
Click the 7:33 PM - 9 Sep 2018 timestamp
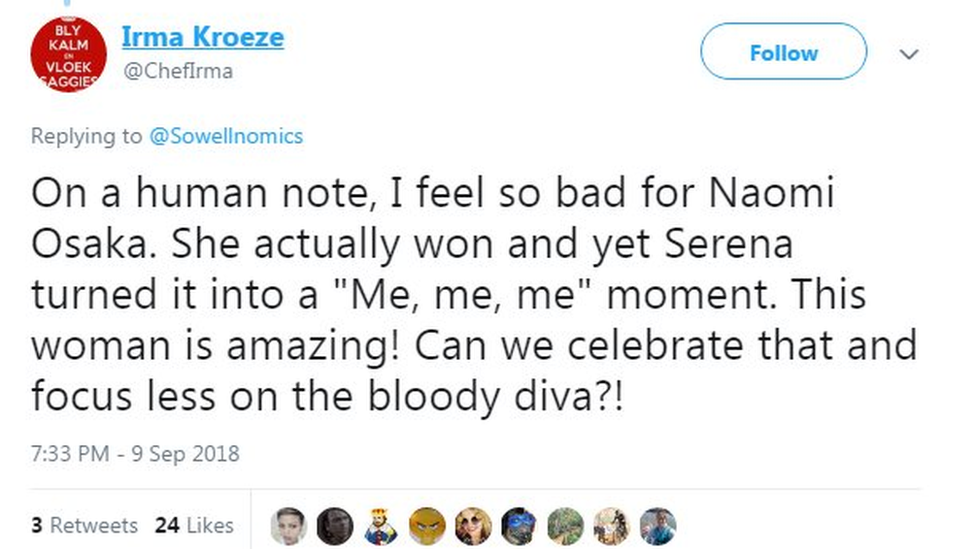click(x=135, y=453)
